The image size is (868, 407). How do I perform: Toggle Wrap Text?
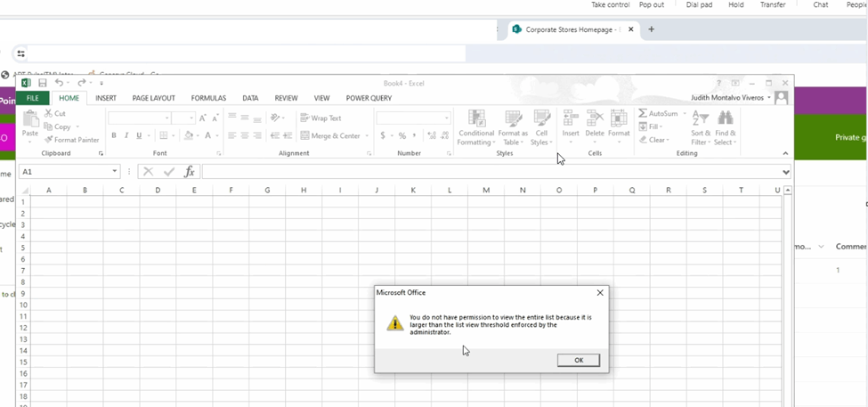tap(320, 118)
